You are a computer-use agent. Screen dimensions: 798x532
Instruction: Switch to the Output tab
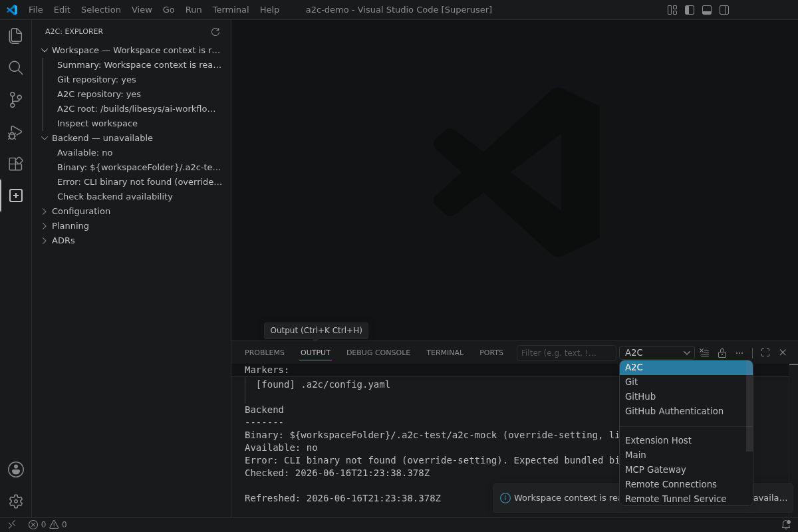pyautogui.click(x=315, y=352)
